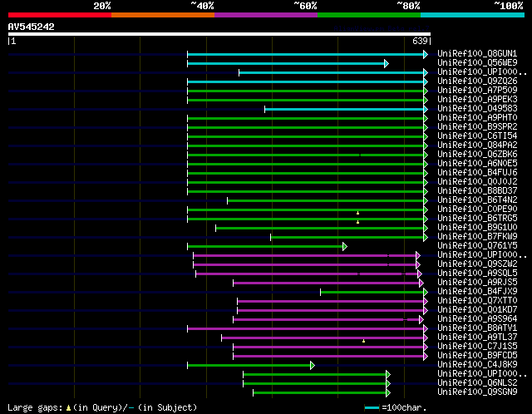
Task: Open hit UniRef100_A9PEK3
Action: pyautogui.click(x=477, y=100)
